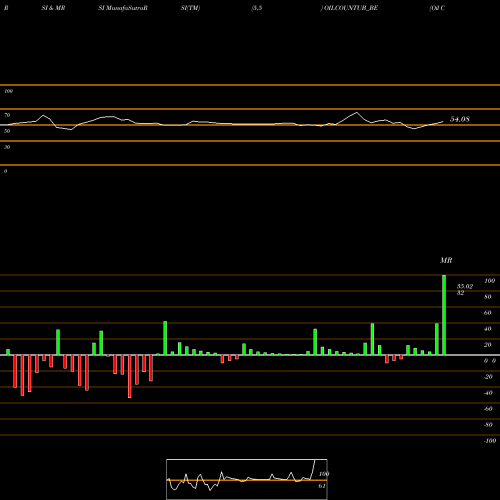
Task: Click the 'SI MunafaSutraR' header label
Action: pyautogui.click(x=123, y=8)
